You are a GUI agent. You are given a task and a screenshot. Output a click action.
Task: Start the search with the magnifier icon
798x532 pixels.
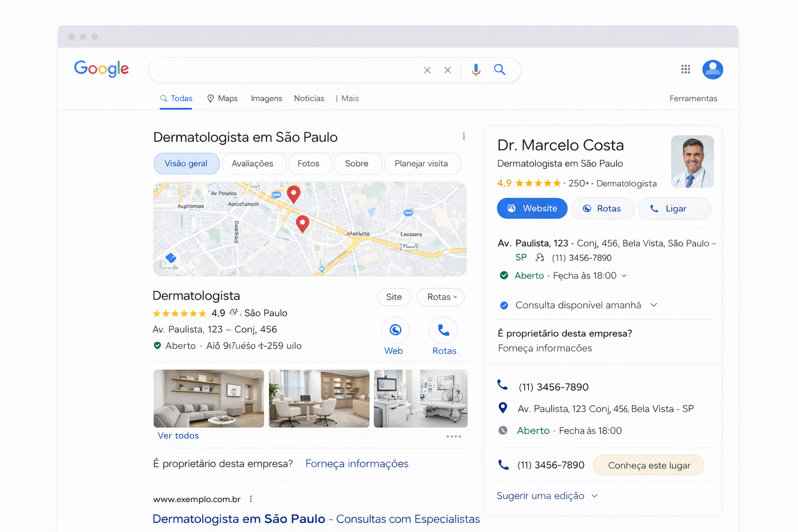pyautogui.click(x=499, y=70)
